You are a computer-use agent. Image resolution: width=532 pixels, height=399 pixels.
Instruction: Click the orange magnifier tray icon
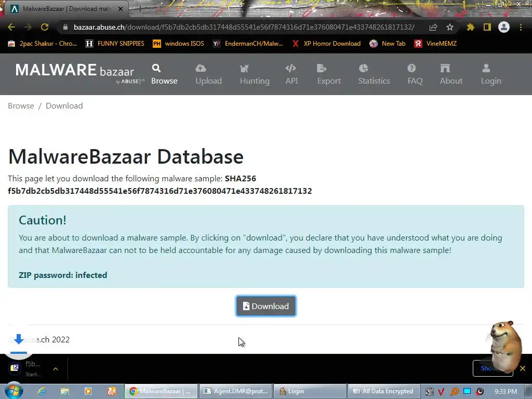coord(454,392)
